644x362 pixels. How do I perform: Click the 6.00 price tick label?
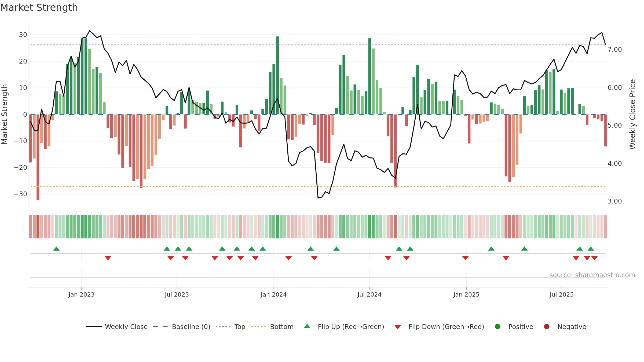(x=615, y=88)
